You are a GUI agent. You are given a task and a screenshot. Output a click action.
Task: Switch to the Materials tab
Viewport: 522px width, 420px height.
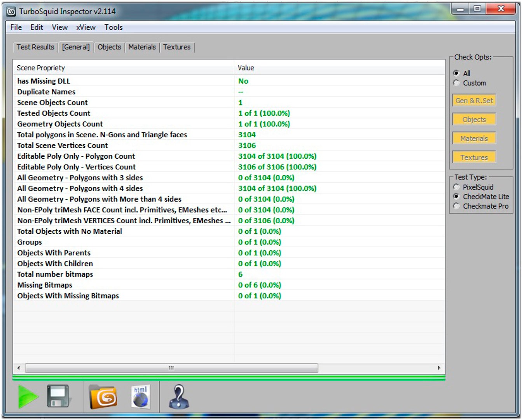click(142, 47)
